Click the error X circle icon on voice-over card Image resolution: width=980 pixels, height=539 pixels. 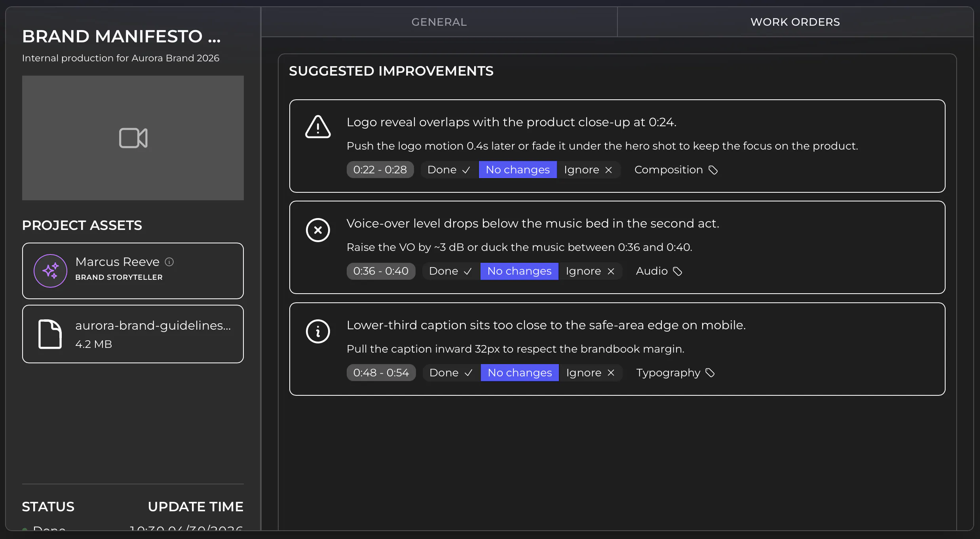click(318, 230)
